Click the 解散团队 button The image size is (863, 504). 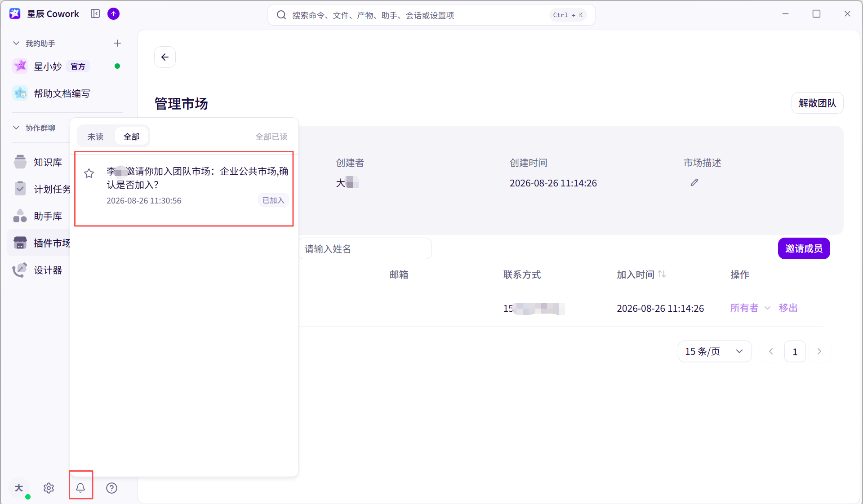pos(817,103)
